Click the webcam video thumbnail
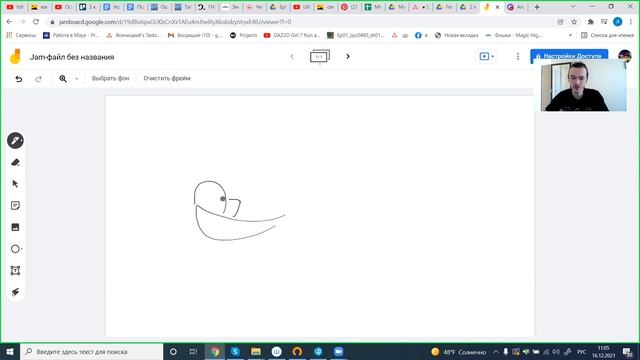The image size is (640, 360). 583,87
